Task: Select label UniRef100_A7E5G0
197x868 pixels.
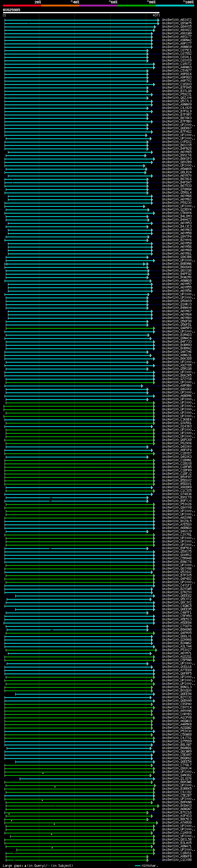Action: pos(176,524)
